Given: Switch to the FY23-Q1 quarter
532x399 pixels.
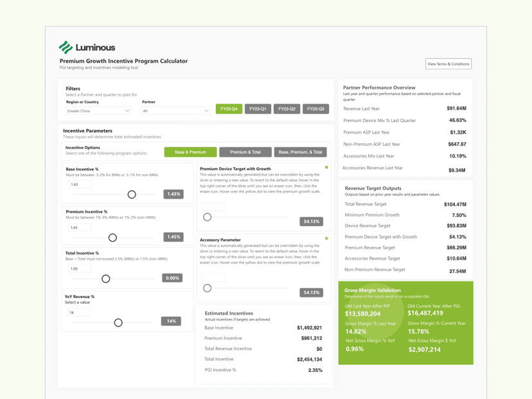Looking at the screenshot, I should (x=258, y=109).
